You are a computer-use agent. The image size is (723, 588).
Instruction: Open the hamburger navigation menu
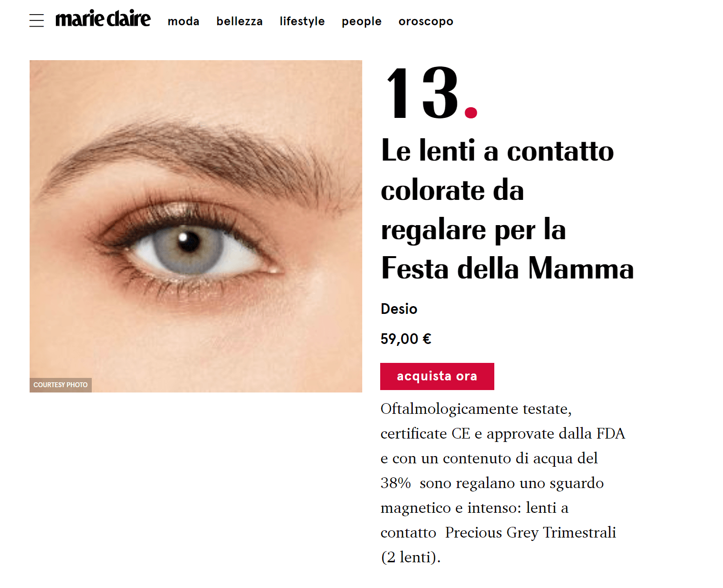pyautogui.click(x=36, y=20)
